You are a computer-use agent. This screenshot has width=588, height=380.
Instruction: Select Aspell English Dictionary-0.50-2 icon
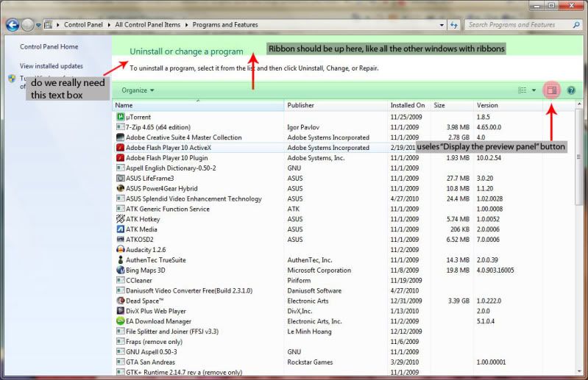(121, 168)
